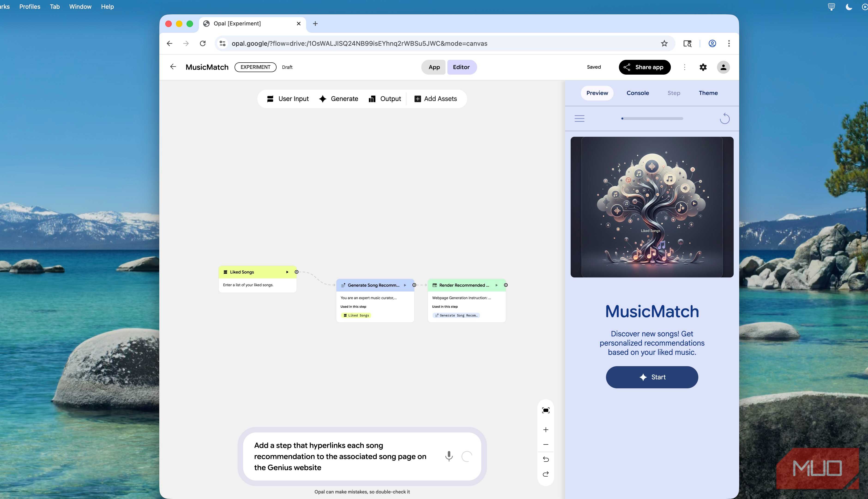Undo the last canvas edit

tap(546, 459)
